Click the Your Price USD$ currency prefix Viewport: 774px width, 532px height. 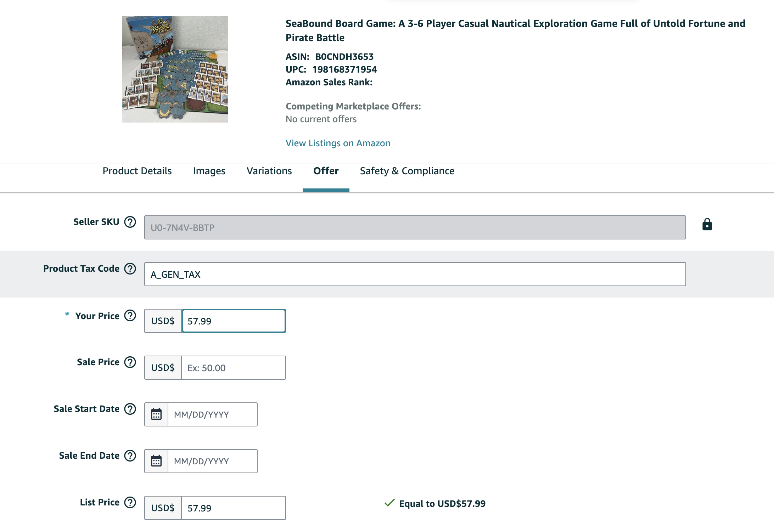tap(163, 321)
